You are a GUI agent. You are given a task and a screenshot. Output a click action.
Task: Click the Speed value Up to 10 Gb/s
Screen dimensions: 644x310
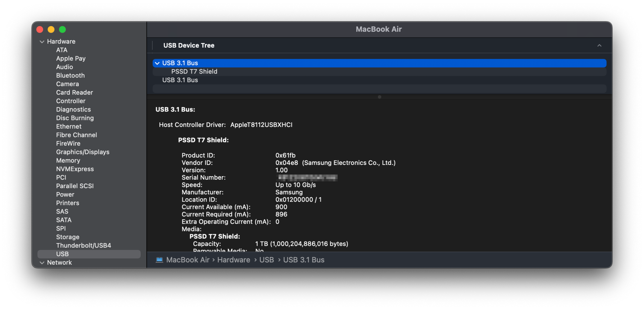(296, 185)
